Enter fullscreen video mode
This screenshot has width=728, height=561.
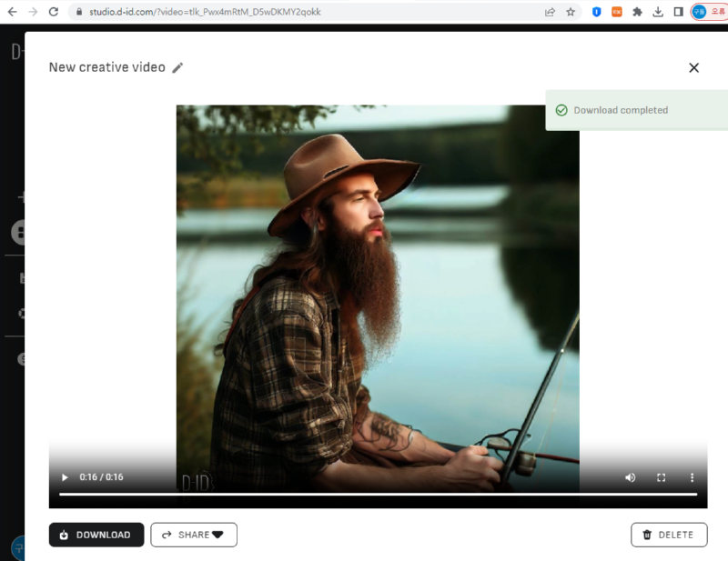point(662,477)
